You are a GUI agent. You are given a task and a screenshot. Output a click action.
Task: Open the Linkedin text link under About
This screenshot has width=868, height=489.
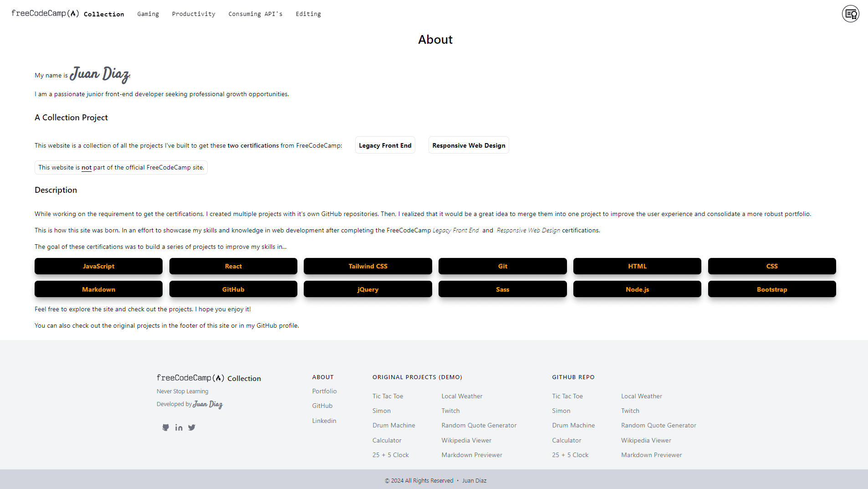pyautogui.click(x=324, y=421)
